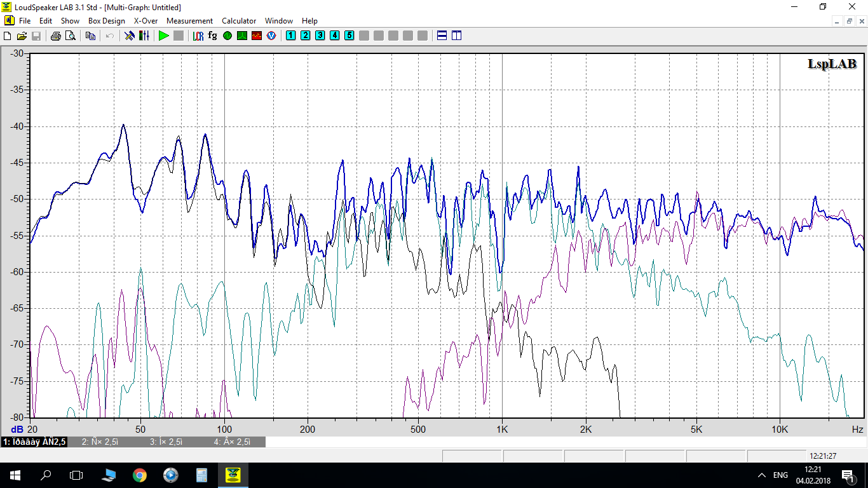Open the Box Design menu
This screenshot has width=868, height=488.
(x=106, y=21)
